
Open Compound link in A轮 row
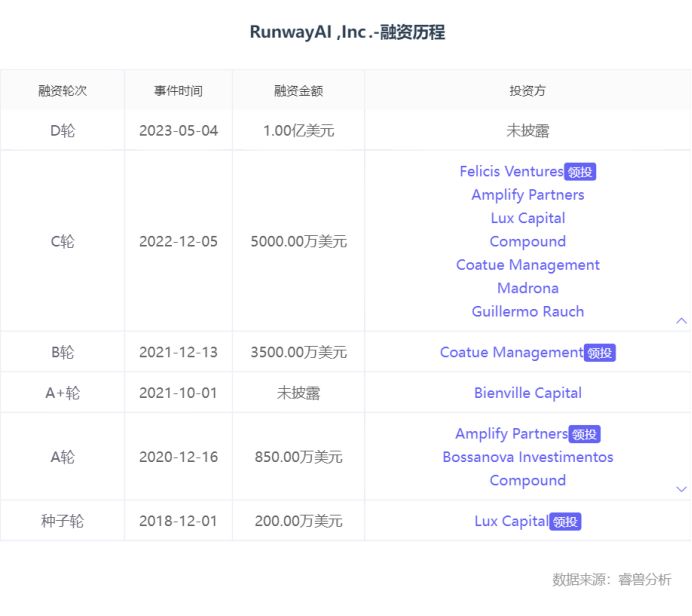[x=527, y=481]
